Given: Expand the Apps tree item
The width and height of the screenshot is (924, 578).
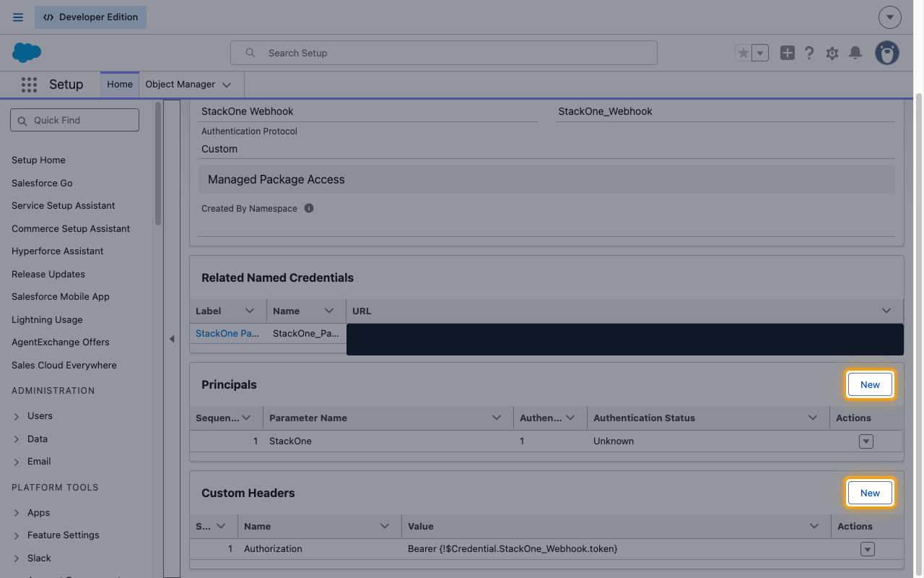Looking at the screenshot, I should pyautogui.click(x=17, y=513).
